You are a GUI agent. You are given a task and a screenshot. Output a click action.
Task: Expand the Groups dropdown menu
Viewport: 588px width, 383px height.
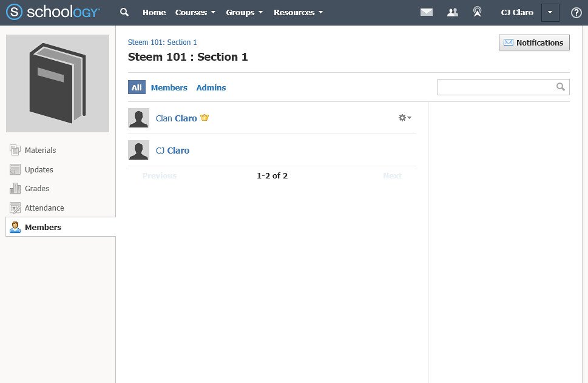point(244,12)
